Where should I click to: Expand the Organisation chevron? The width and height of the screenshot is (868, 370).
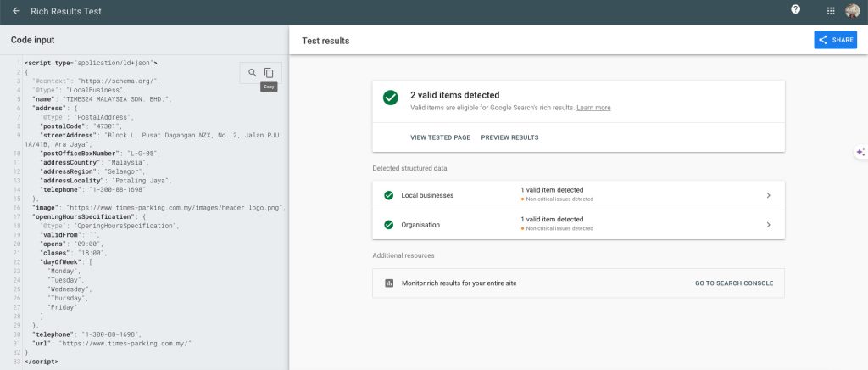tap(768, 225)
